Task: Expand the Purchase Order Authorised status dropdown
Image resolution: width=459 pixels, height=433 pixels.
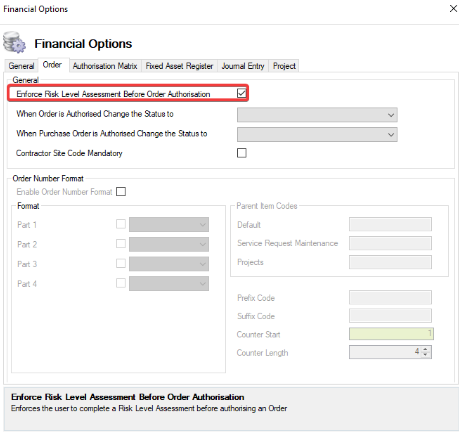Action: click(317, 135)
